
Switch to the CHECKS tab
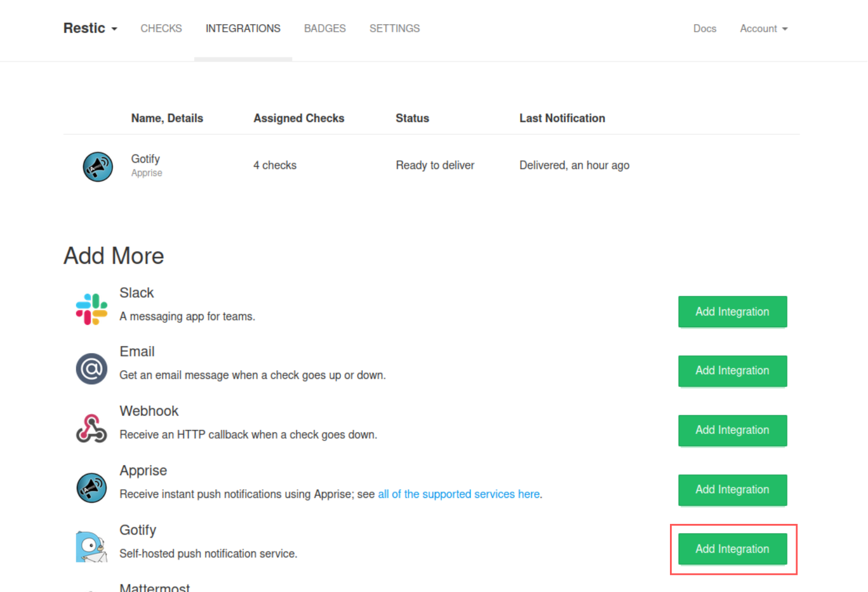[x=161, y=28]
